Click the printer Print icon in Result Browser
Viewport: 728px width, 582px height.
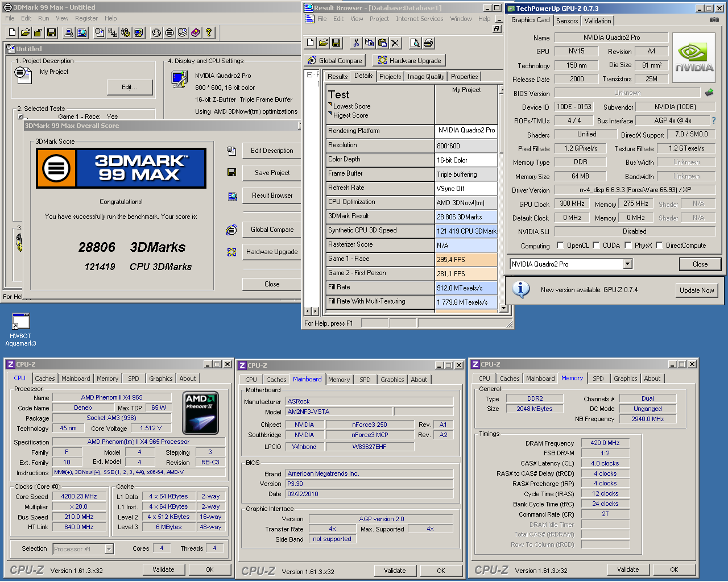428,43
